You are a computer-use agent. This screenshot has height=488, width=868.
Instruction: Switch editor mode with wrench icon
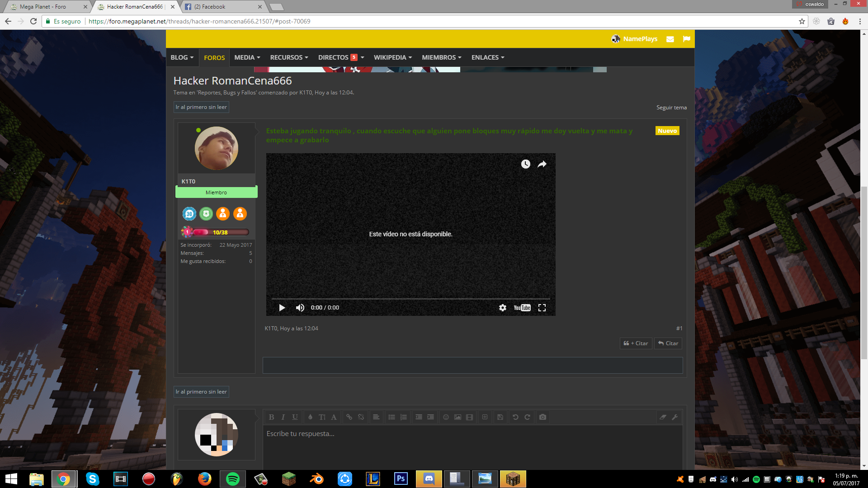pyautogui.click(x=675, y=417)
